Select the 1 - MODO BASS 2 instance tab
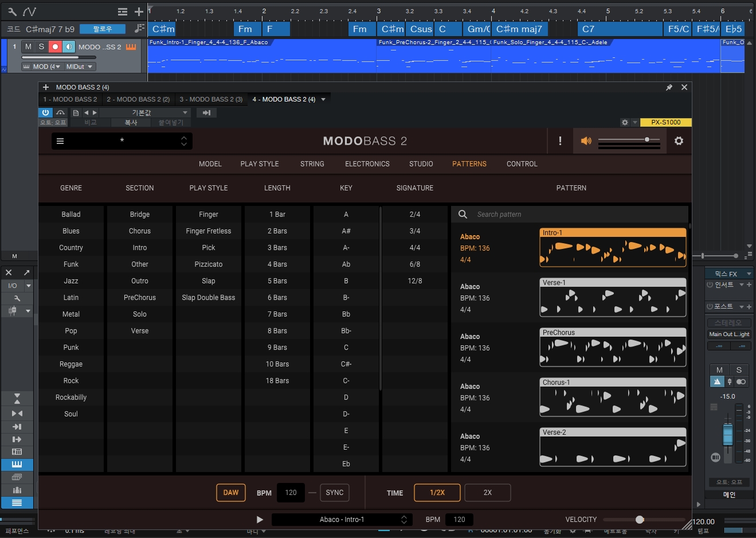This screenshot has height=538, width=756. click(70, 99)
